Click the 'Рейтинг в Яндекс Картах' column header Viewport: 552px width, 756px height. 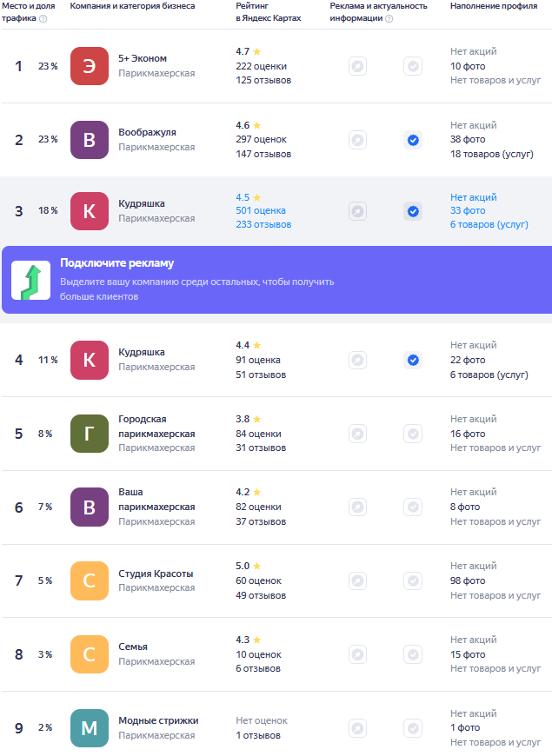[x=269, y=12]
